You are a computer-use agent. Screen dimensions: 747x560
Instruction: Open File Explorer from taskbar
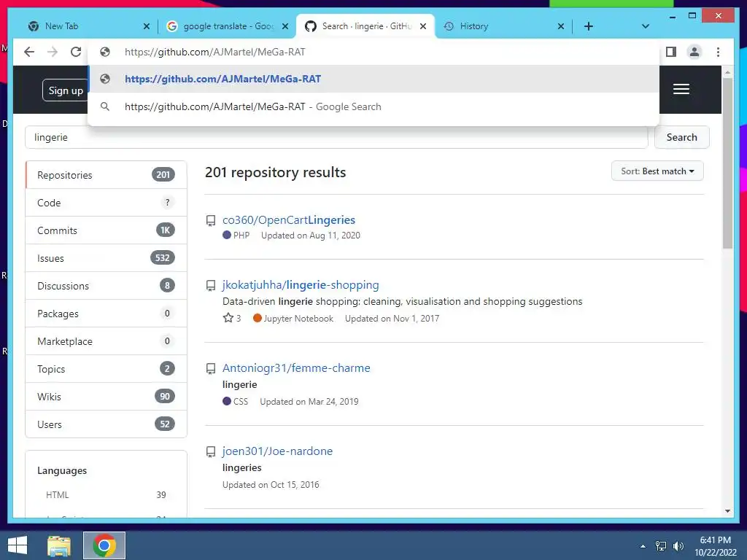[x=59, y=545]
